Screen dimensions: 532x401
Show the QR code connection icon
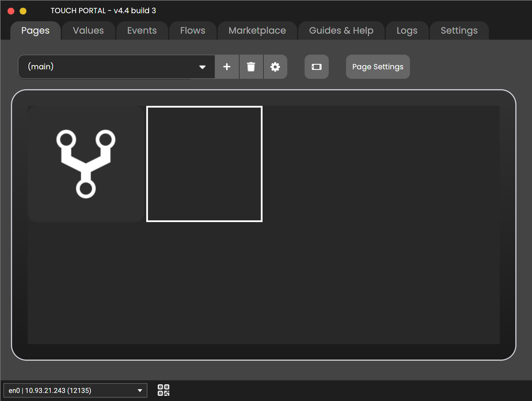click(164, 390)
